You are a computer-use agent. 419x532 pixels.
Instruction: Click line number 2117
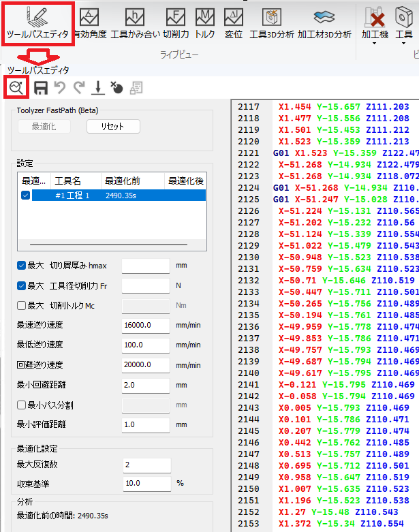249,107
